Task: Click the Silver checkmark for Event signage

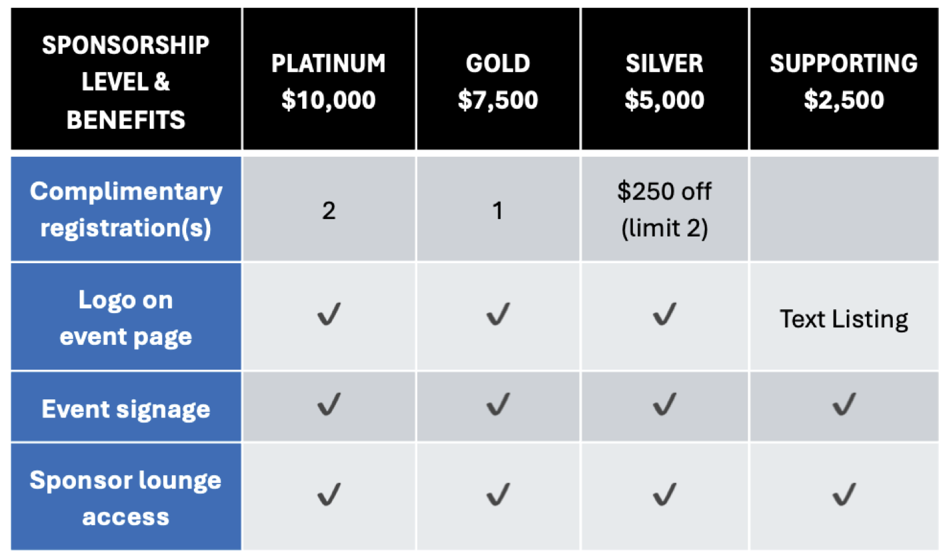Action: point(665,406)
